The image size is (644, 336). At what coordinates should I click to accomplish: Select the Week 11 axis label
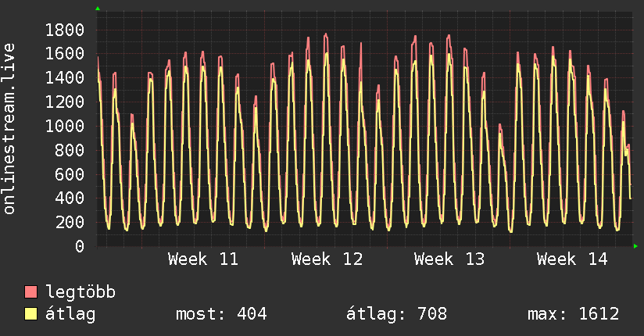point(203,259)
